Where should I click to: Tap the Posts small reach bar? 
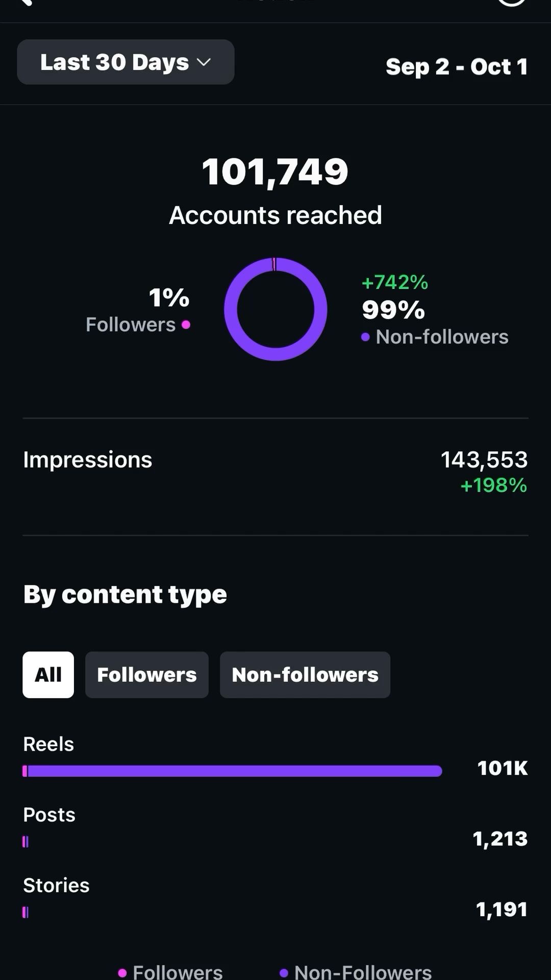26,842
